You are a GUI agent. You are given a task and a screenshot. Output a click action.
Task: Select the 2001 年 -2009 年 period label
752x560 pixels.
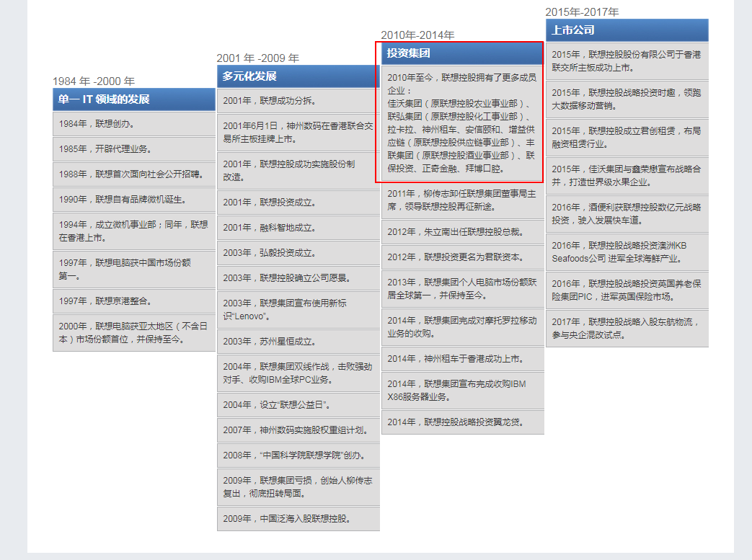coord(258,58)
